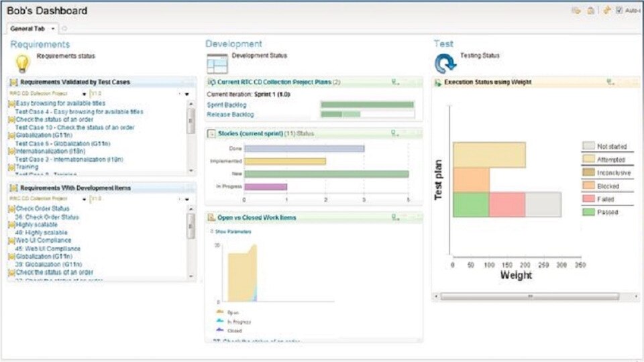
Task: Open the 'Web UI Compliance' requirement link
Action: tap(43, 240)
